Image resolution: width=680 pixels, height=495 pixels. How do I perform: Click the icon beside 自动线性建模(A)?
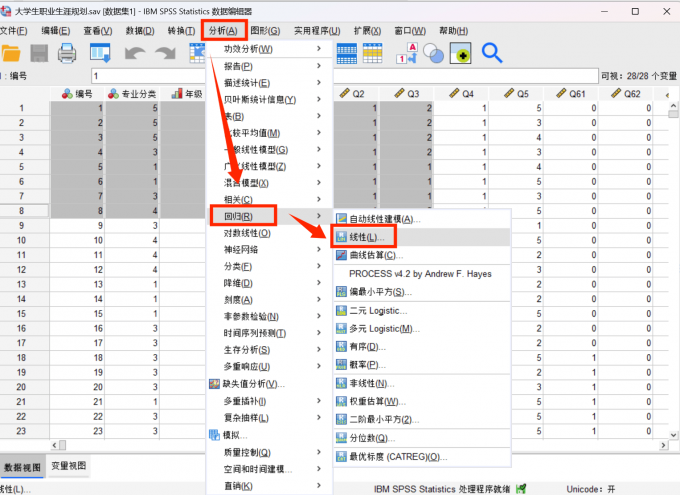click(342, 219)
